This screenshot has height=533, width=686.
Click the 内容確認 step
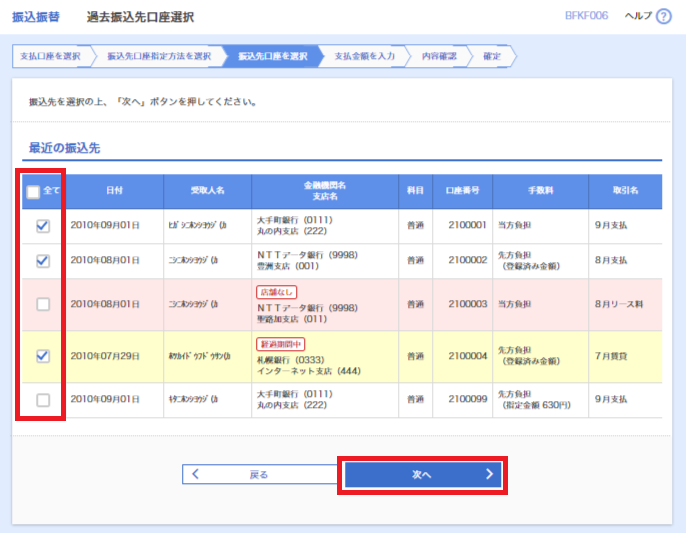438,56
